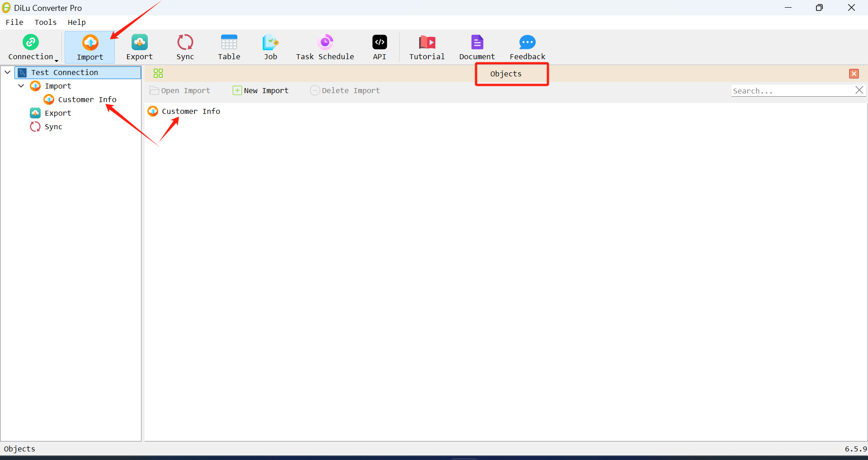The image size is (868, 460).
Task: Launch the Sync tool
Action: click(x=185, y=47)
